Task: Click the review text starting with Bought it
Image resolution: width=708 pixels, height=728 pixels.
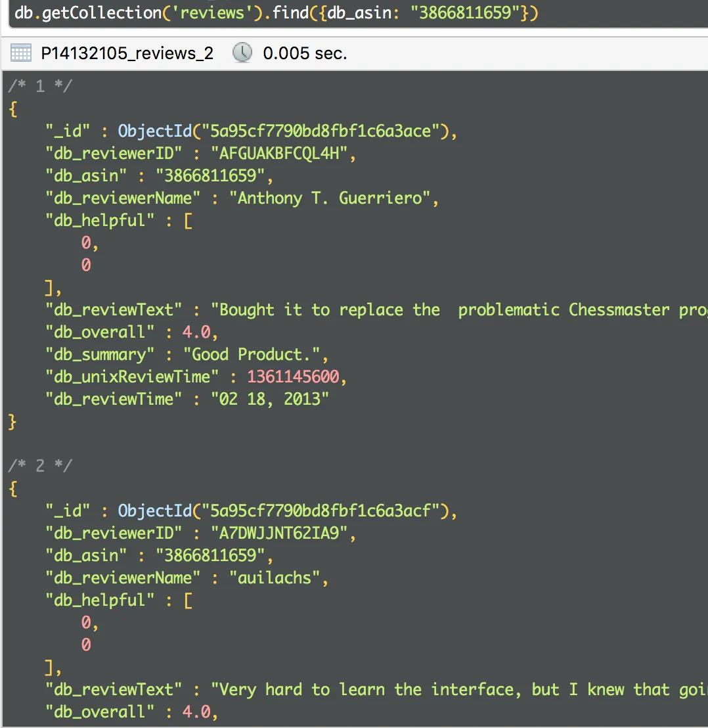Action: click(x=459, y=310)
